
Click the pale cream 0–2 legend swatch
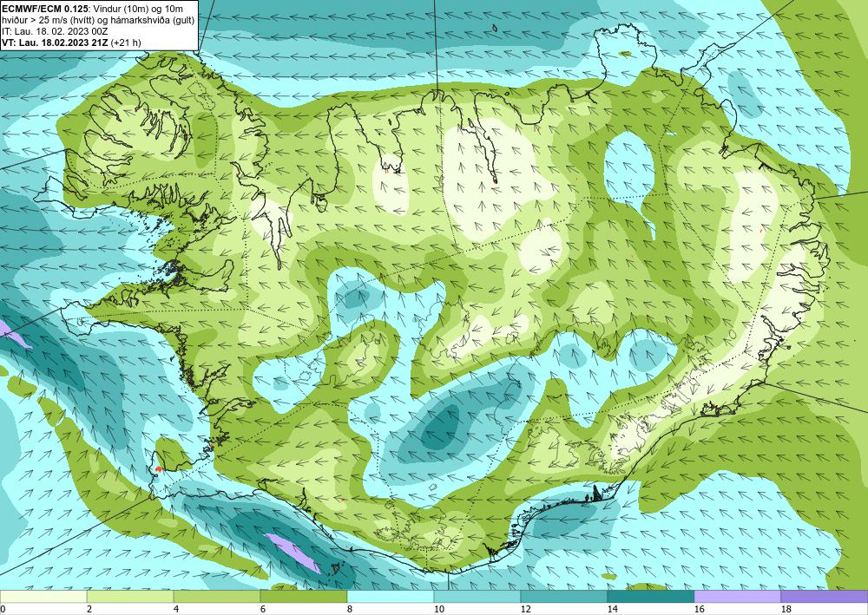pos(43,597)
